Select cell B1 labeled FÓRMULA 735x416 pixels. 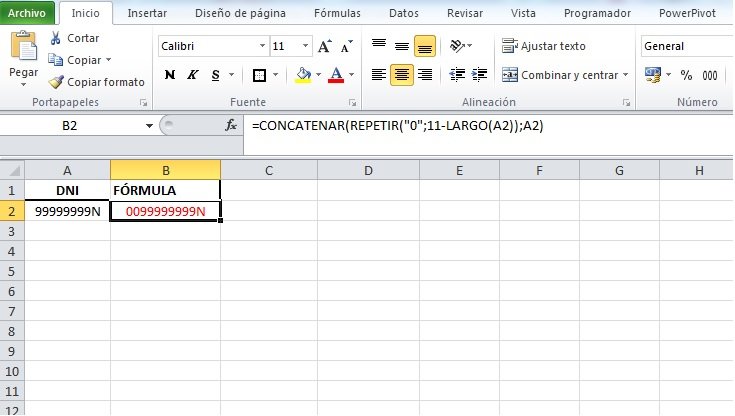[165, 190]
